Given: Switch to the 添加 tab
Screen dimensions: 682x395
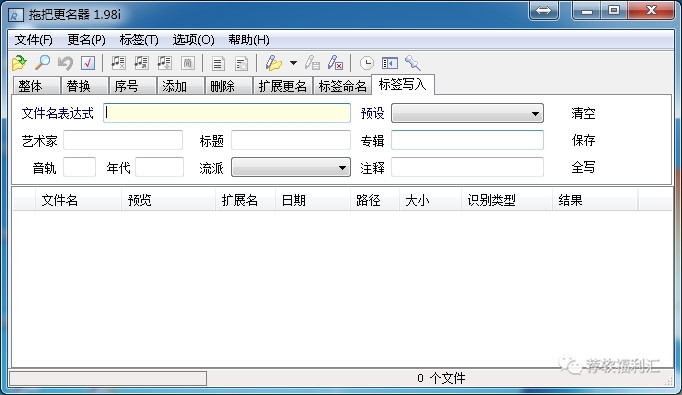Looking at the screenshot, I should 181,86.
